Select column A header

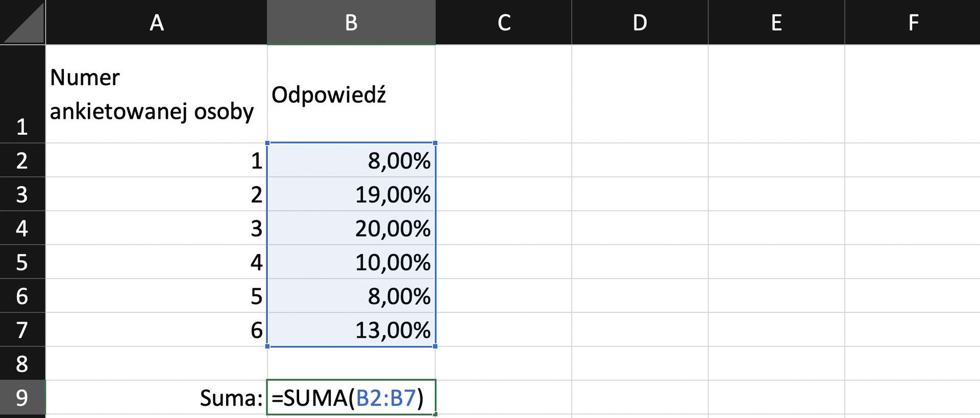tap(156, 22)
